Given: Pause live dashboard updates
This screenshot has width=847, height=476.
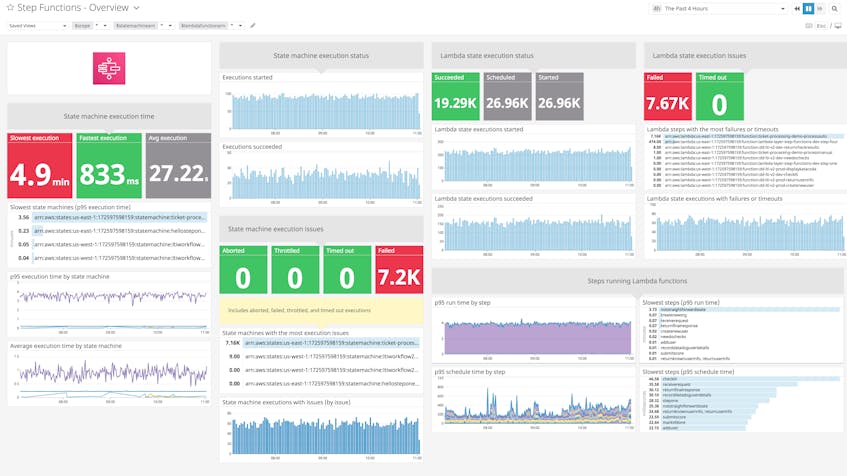Looking at the screenshot, I should (x=809, y=9).
